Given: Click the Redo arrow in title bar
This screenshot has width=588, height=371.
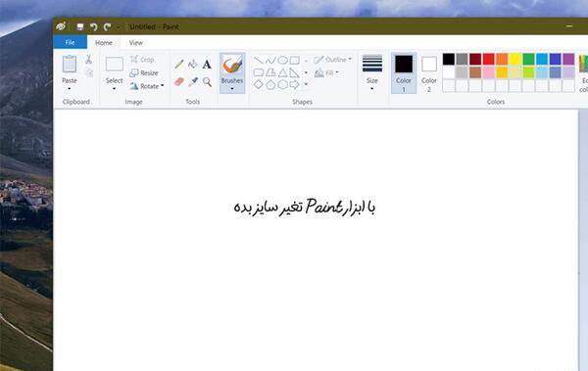Looking at the screenshot, I should coord(107,26).
